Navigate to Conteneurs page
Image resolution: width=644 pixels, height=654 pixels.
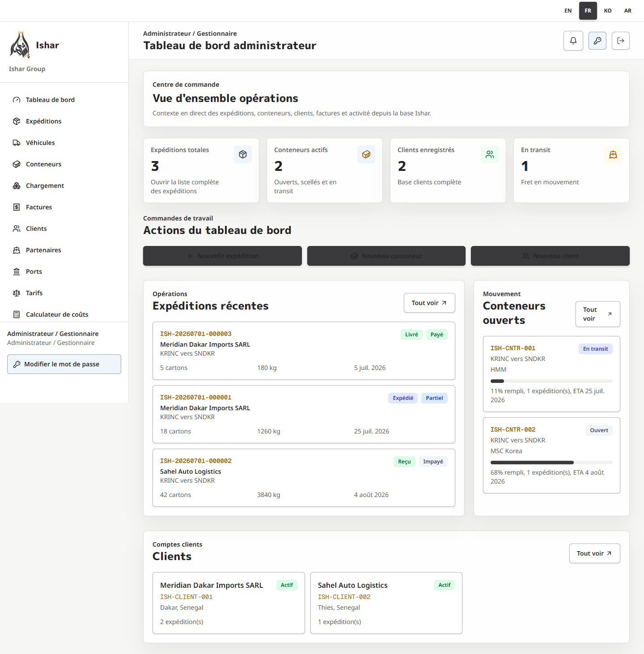64,164
